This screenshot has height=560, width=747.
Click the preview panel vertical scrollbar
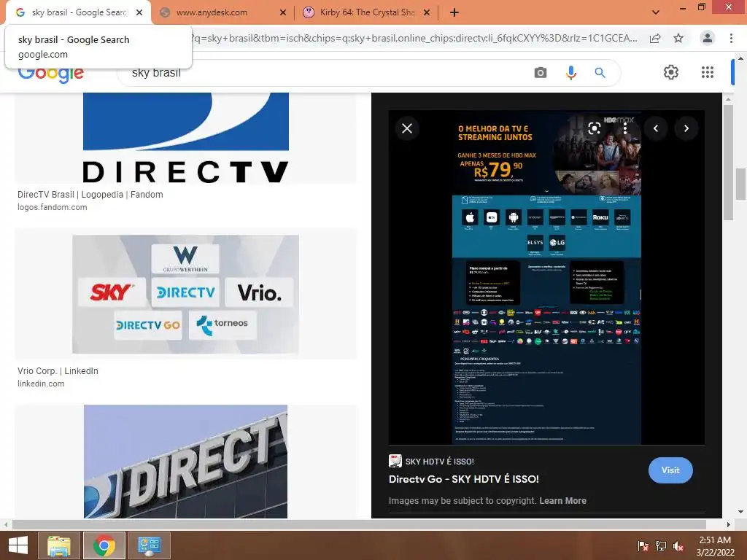(728, 163)
